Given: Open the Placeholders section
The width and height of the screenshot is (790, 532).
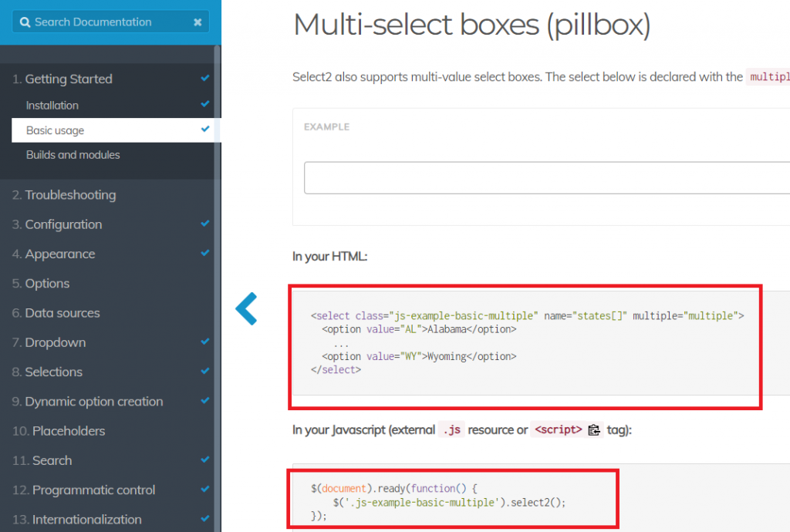Looking at the screenshot, I should click(59, 431).
